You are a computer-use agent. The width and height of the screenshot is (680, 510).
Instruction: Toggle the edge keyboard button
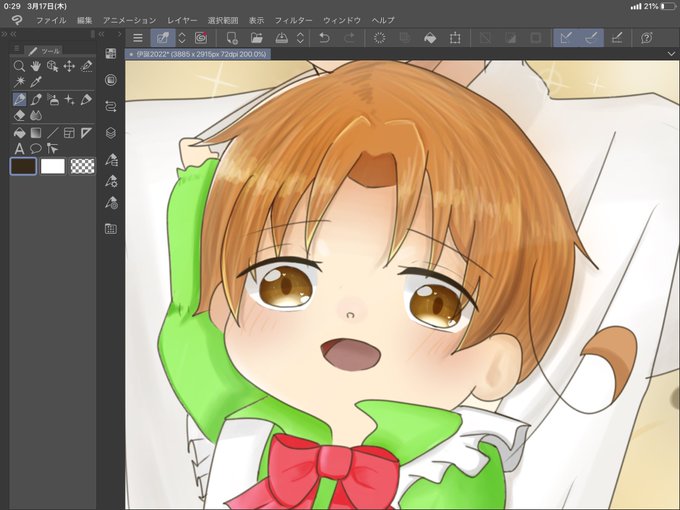tap(163, 38)
